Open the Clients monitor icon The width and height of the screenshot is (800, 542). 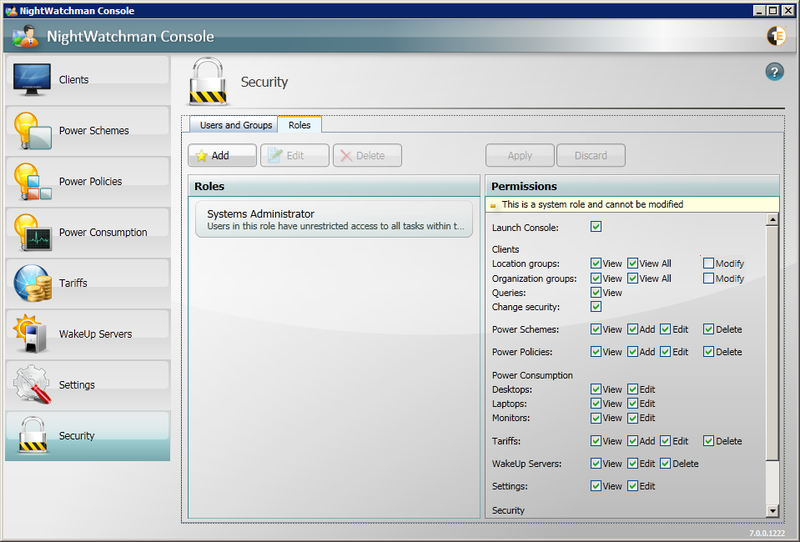click(32, 80)
